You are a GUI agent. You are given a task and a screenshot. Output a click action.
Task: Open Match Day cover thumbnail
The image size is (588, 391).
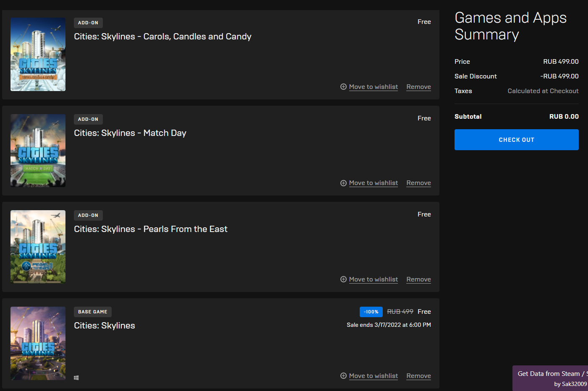[x=38, y=151]
